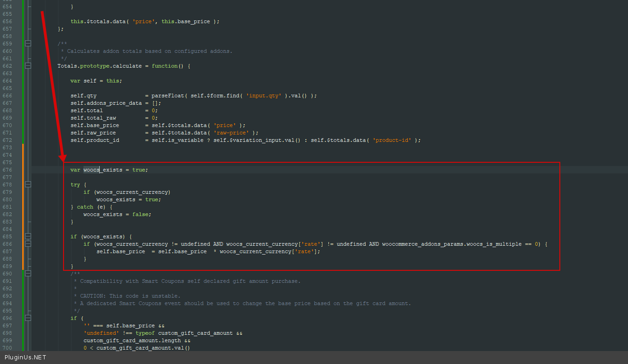This screenshot has height=364, width=628.
Task: Collapse the Smart Coupons comment block
Action: 28,274
